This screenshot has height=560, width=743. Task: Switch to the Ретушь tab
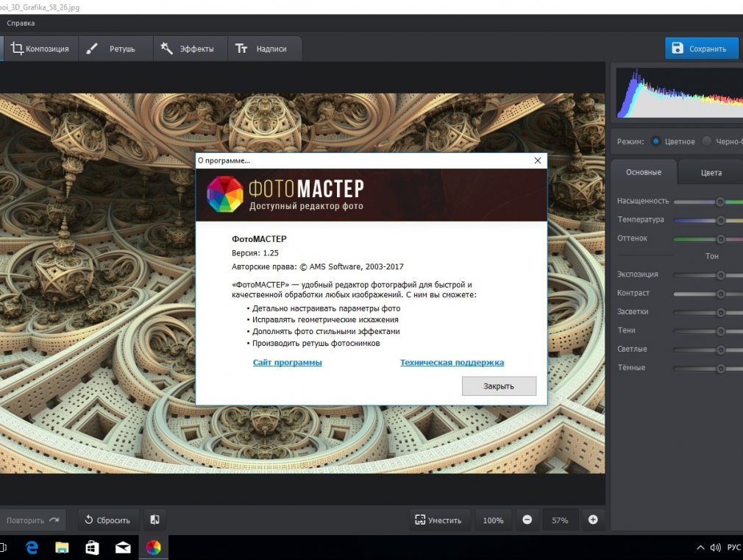coord(110,49)
